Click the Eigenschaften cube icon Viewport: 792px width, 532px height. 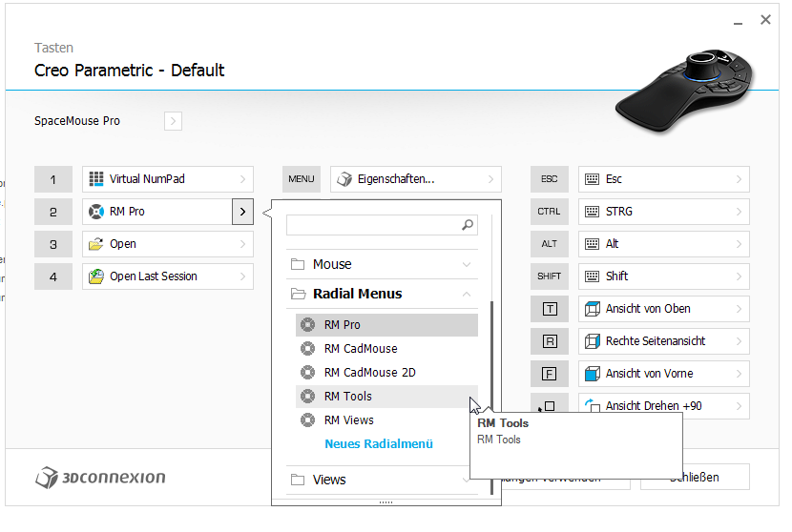click(x=344, y=179)
